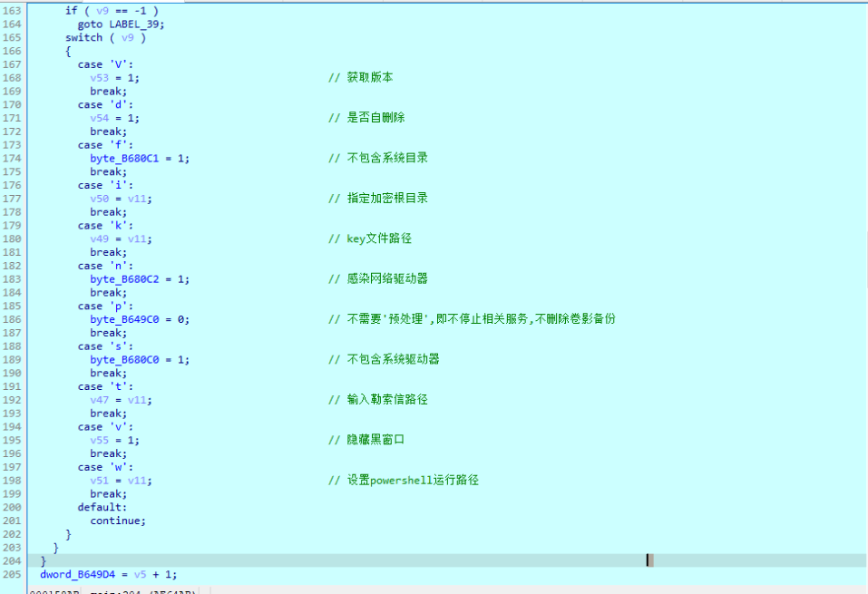The width and height of the screenshot is (868, 594).
Task: Click line number 163 in the gutter
Action: [x=10, y=11]
